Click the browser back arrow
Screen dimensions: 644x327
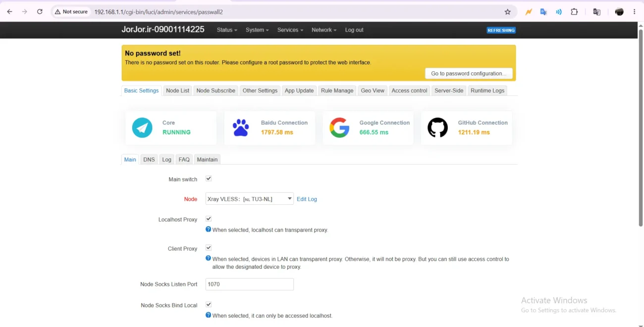point(9,11)
